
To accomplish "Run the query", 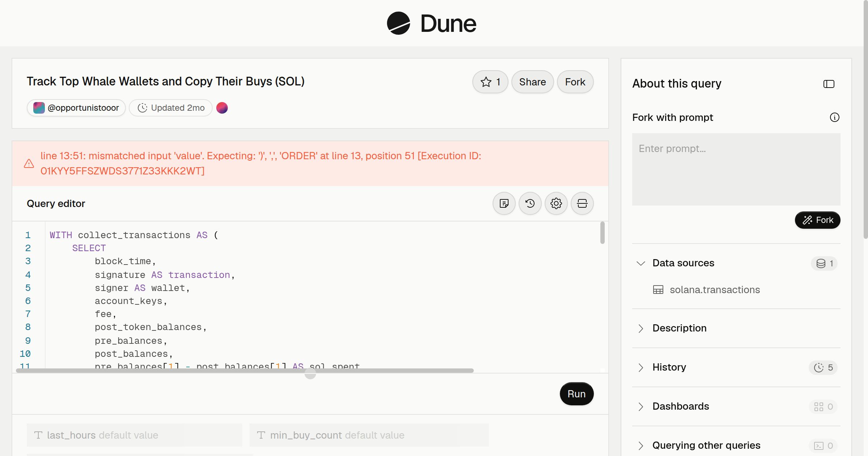I will [576, 394].
